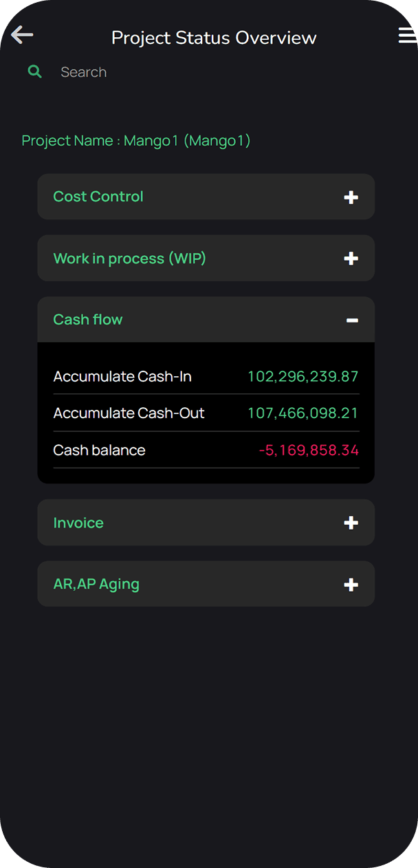Tap the negative cash balance value
This screenshot has width=418, height=868.
tap(309, 451)
